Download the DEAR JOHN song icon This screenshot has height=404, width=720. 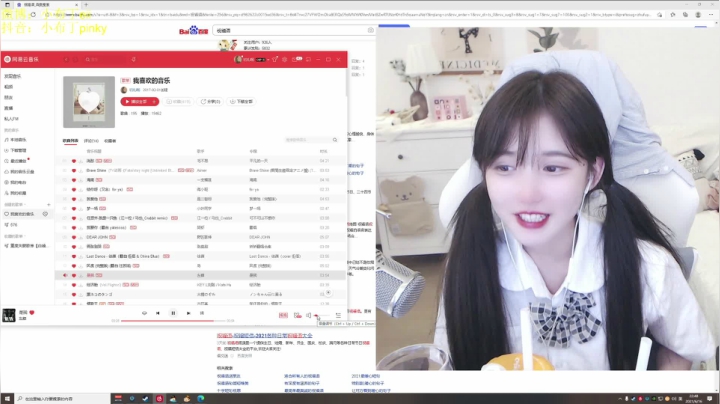(81, 237)
